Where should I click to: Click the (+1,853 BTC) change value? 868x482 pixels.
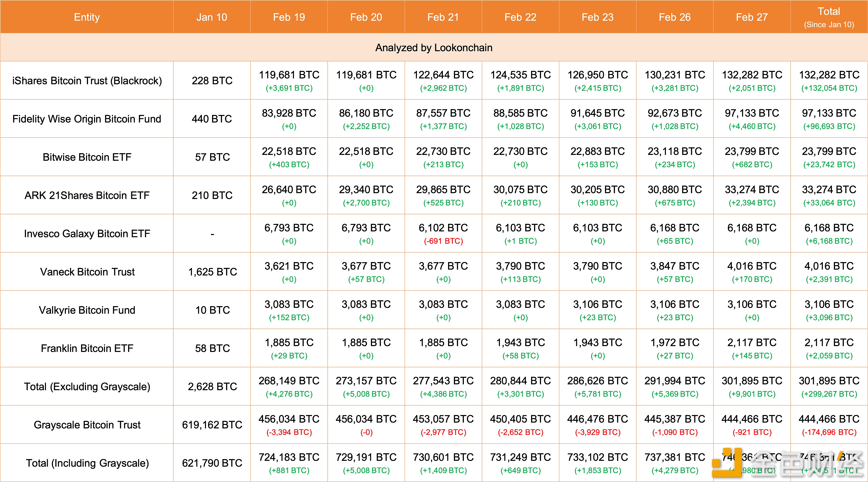[x=598, y=471]
